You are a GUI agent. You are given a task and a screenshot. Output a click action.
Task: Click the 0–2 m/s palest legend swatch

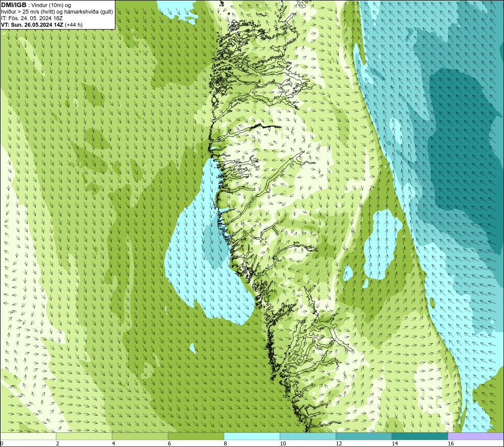pos(28,436)
